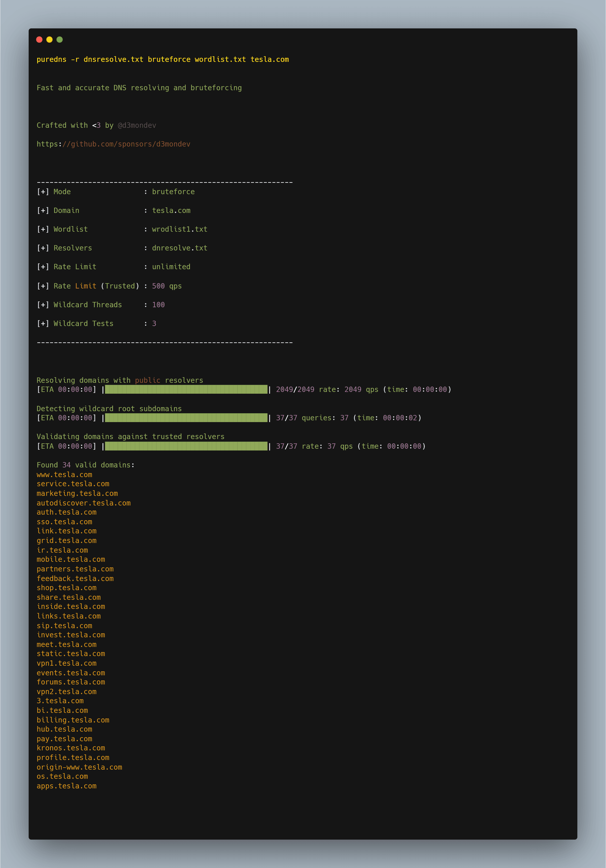606x868 pixels.
Task: Click the yellow minimize window dot
Action: (x=49, y=40)
